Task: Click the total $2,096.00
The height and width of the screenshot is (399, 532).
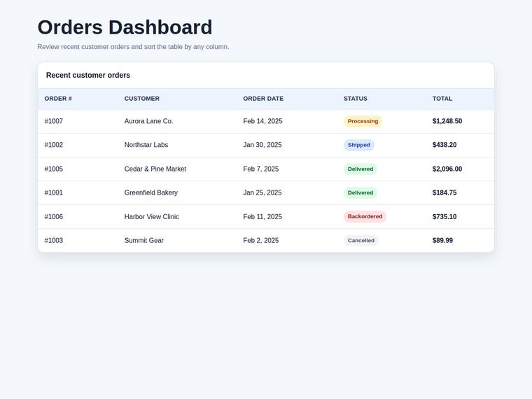Action: click(447, 169)
